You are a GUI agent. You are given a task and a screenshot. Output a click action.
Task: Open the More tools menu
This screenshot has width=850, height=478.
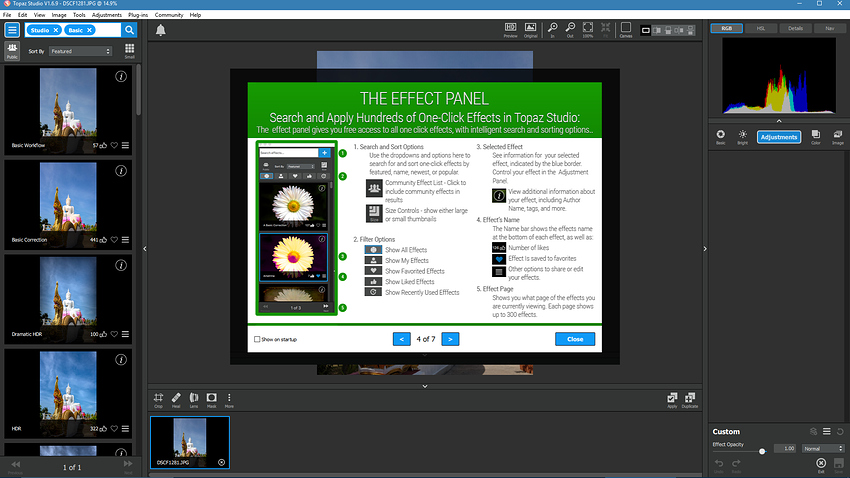pos(229,400)
